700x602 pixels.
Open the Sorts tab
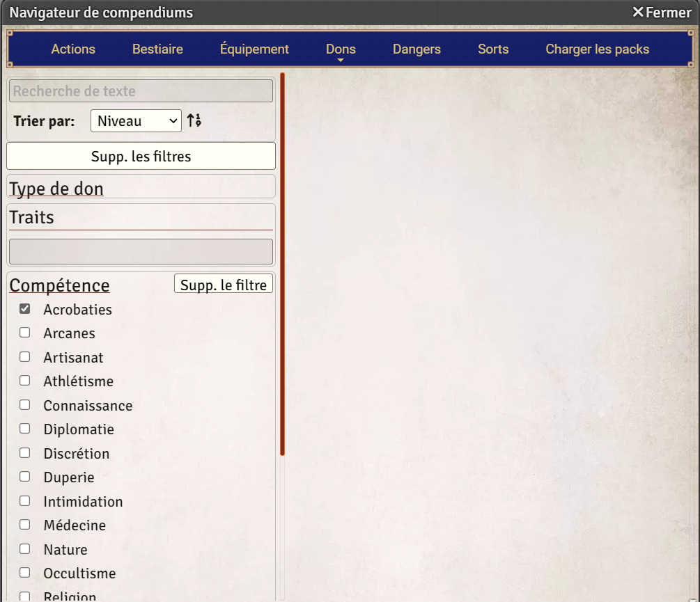click(493, 49)
